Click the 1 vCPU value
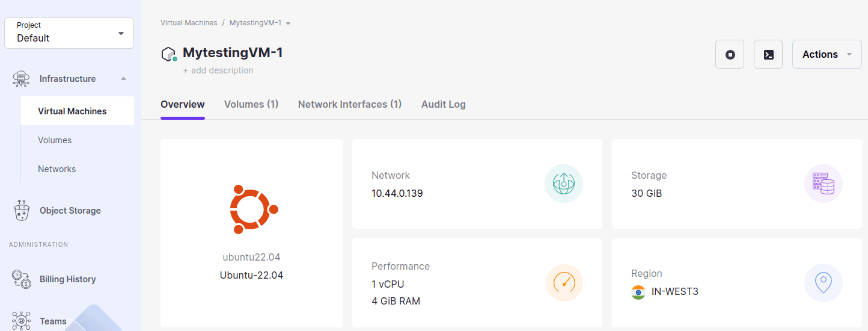The width and height of the screenshot is (868, 331). tap(388, 284)
